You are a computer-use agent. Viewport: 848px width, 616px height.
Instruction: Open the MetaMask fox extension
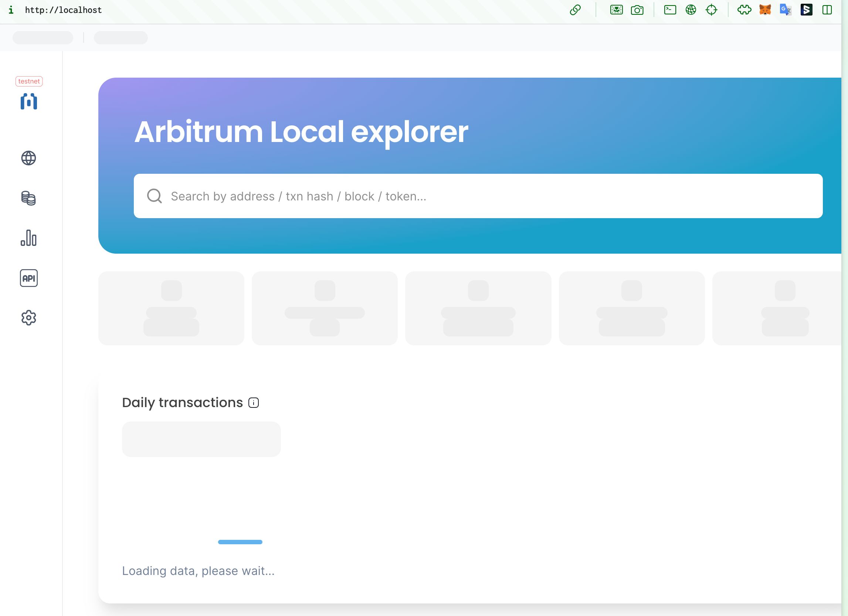(765, 10)
